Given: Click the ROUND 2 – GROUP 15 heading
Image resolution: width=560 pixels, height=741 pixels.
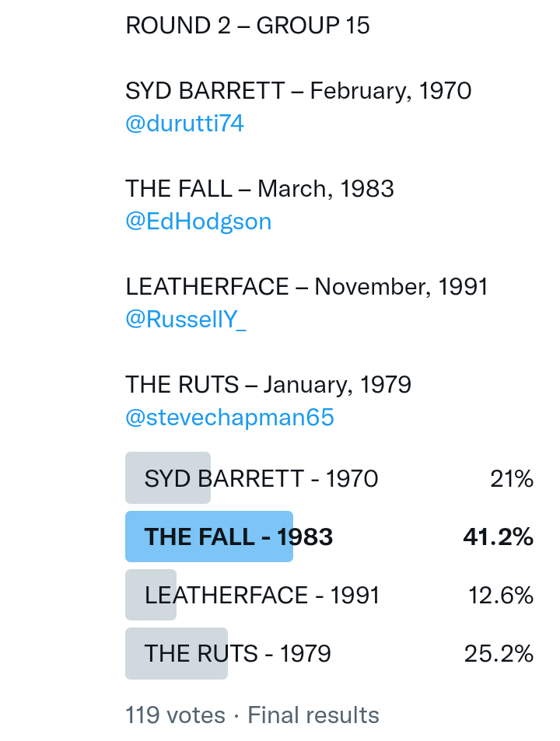Looking at the screenshot, I should (247, 26).
